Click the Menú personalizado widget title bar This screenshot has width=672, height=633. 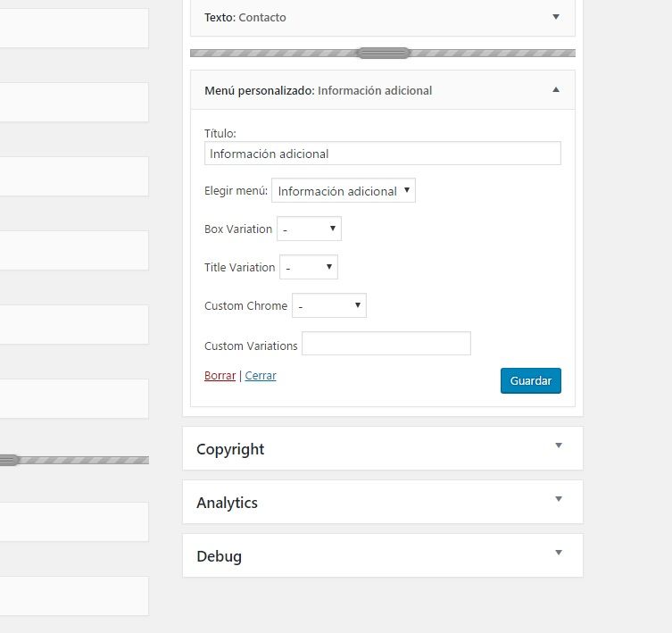[382, 90]
